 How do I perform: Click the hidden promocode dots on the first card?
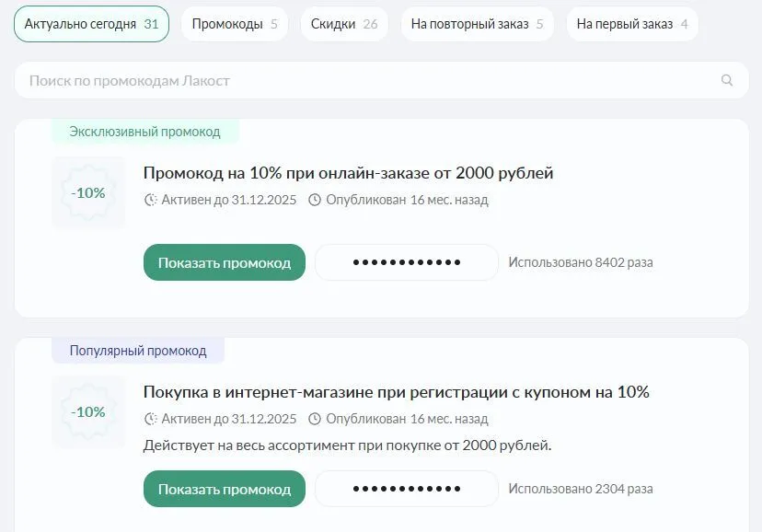tap(406, 261)
